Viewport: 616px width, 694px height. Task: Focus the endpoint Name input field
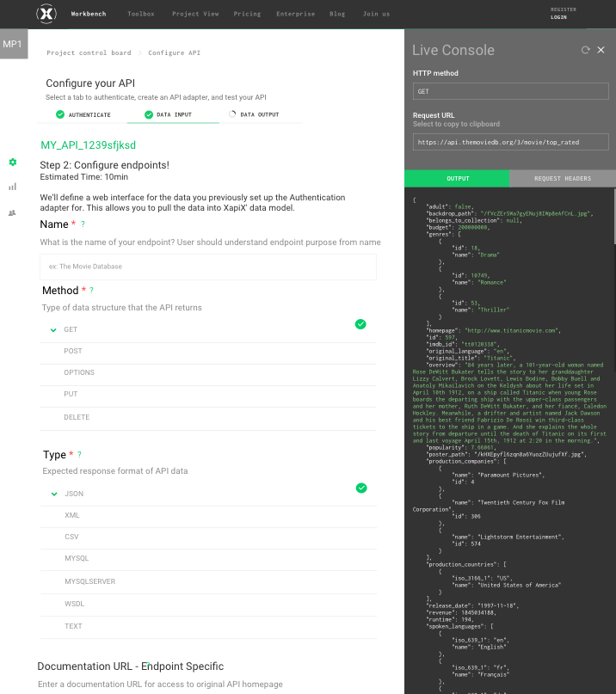(x=208, y=267)
